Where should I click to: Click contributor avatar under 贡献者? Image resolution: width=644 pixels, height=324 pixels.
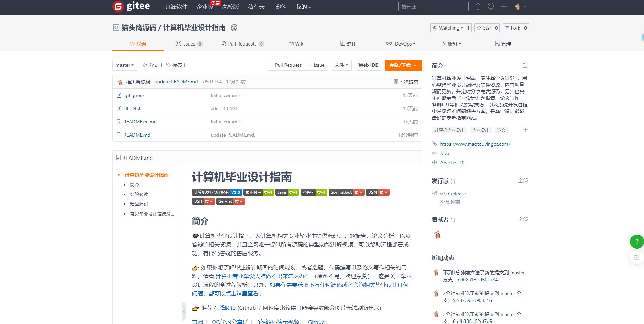[x=437, y=235]
